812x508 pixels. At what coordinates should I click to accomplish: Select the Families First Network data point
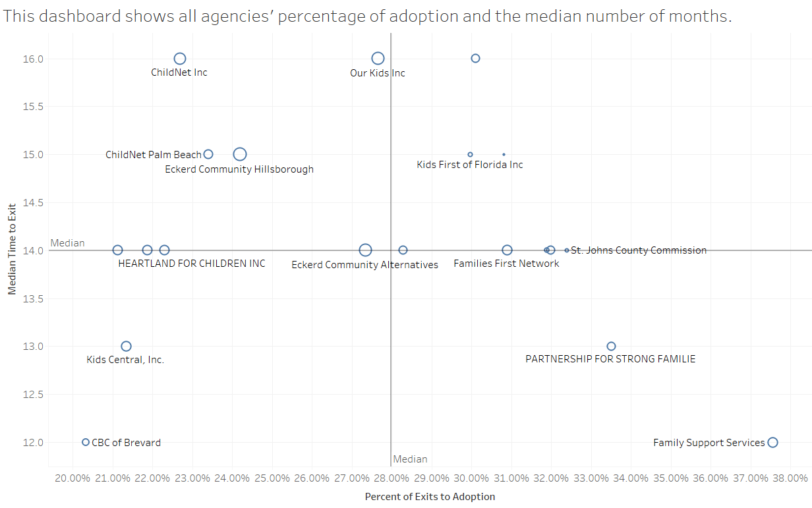coord(507,250)
